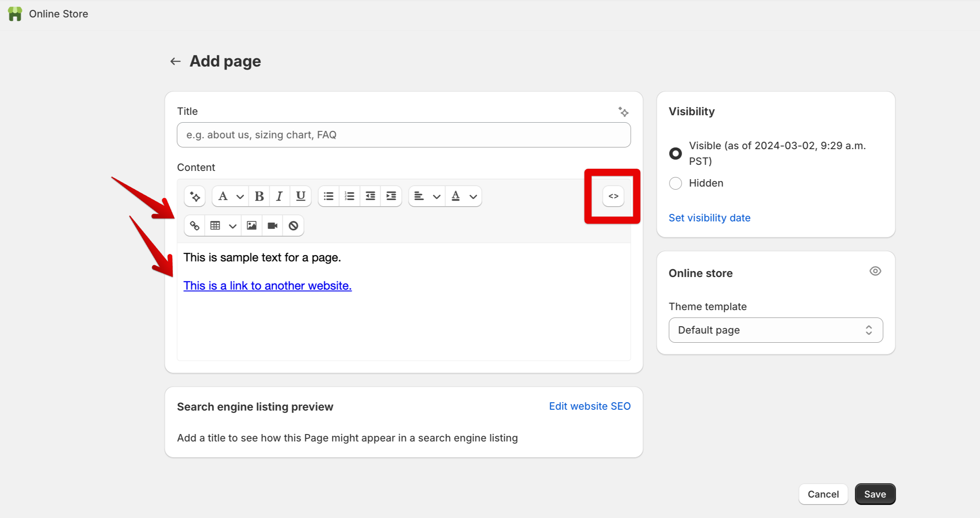Screen dimensions: 980x518
Task: Click the Save button
Action: (x=874, y=494)
